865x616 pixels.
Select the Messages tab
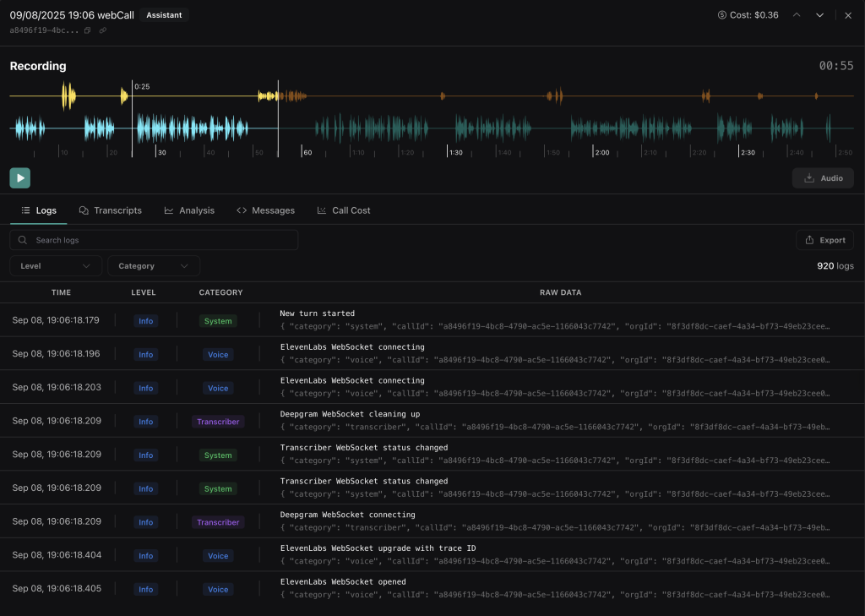coord(265,210)
